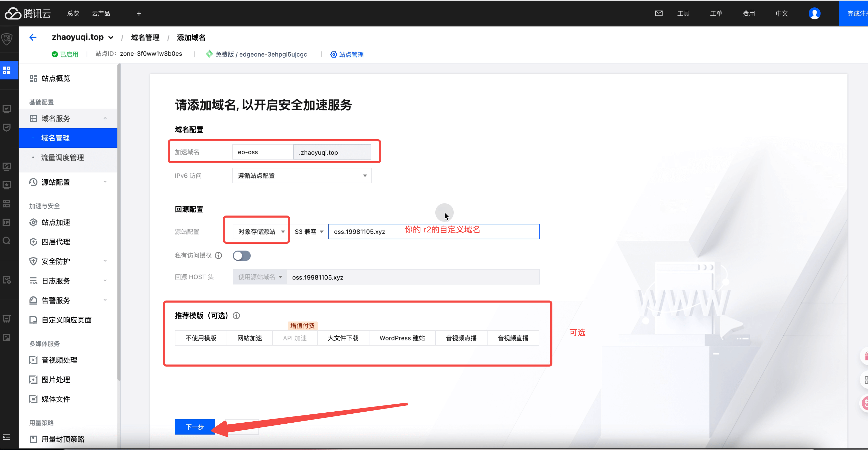
Task: Switch language via 中文
Action: [782, 14]
